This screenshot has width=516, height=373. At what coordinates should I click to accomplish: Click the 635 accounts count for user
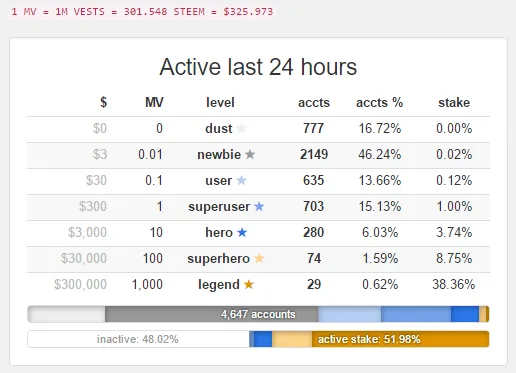tap(313, 180)
